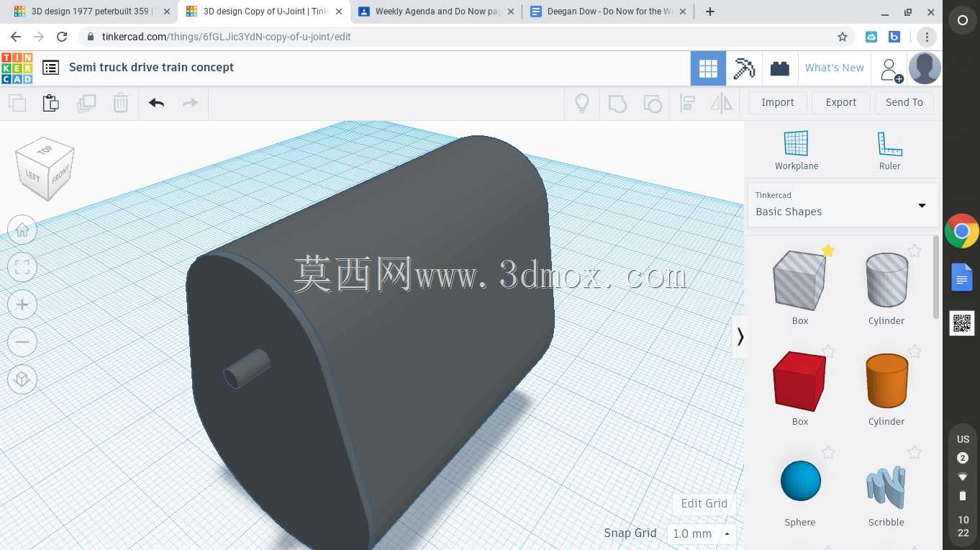The height and width of the screenshot is (550, 980).
Task: Click the view cube navigator
Action: (x=45, y=168)
